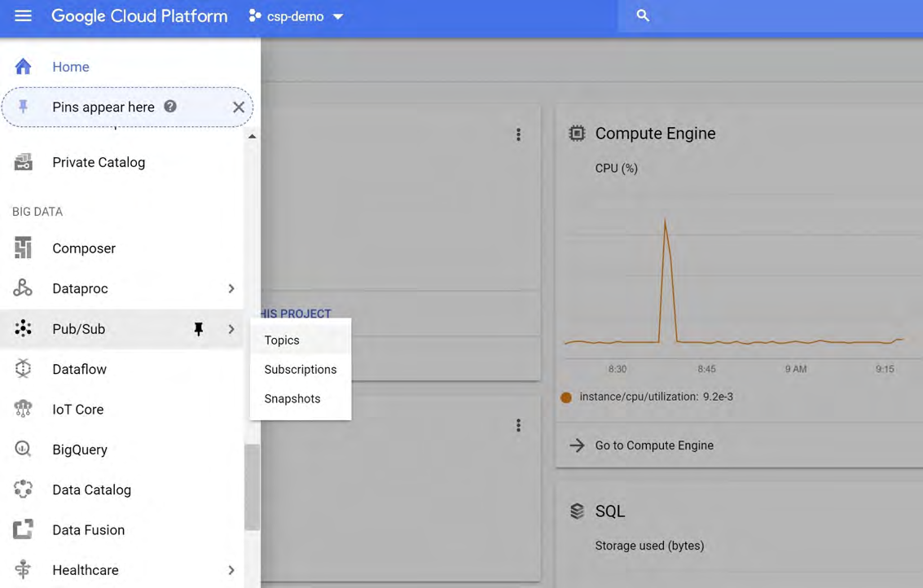
Task: Click the Compute Engine card title
Action: tap(655, 134)
